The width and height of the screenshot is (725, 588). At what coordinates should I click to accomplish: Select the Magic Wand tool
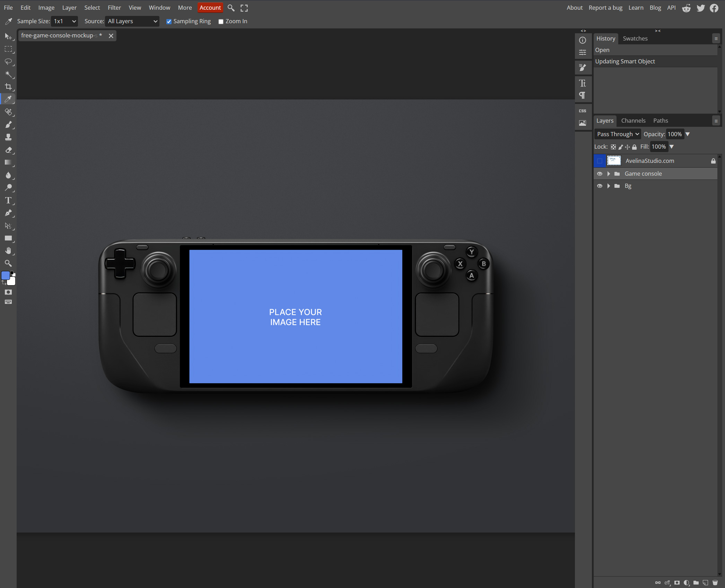coord(8,74)
